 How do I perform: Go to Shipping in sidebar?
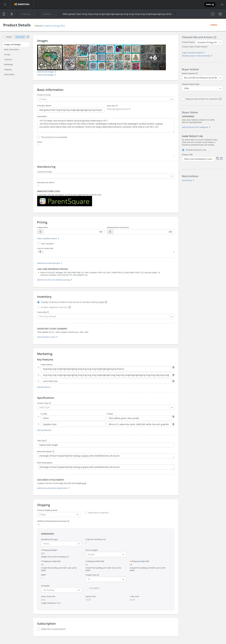(x=8, y=69)
